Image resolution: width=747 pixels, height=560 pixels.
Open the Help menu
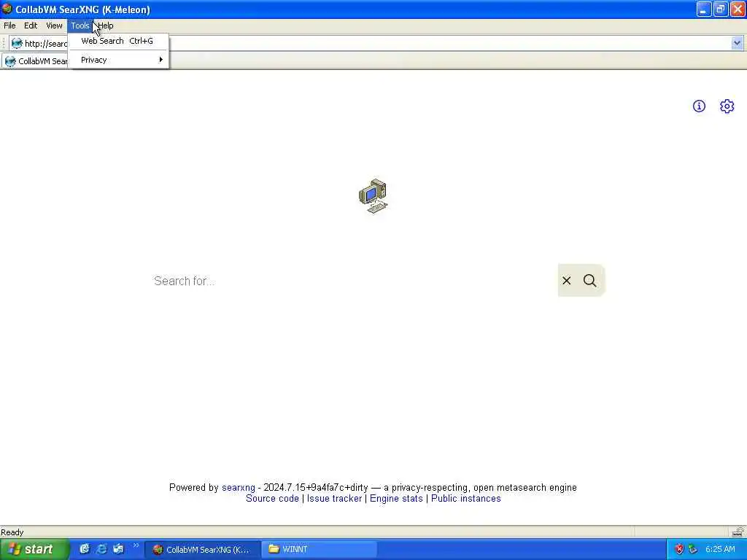click(x=106, y=26)
